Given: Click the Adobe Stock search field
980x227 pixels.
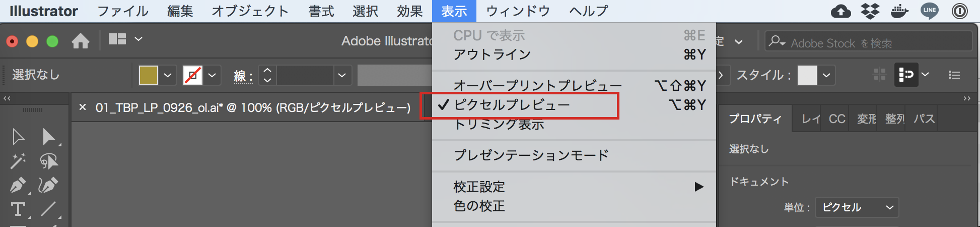Looking at the screenshot, I should [869, 42].
